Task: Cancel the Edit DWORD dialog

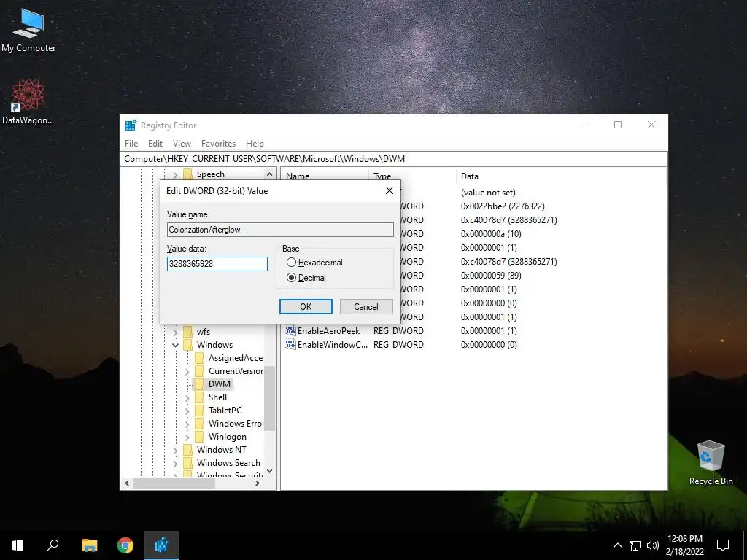Action: point(366,307)
